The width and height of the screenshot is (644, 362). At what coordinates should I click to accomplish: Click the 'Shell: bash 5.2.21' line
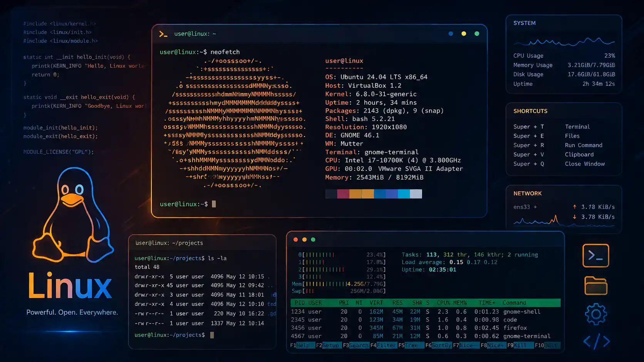click(360, 119)
